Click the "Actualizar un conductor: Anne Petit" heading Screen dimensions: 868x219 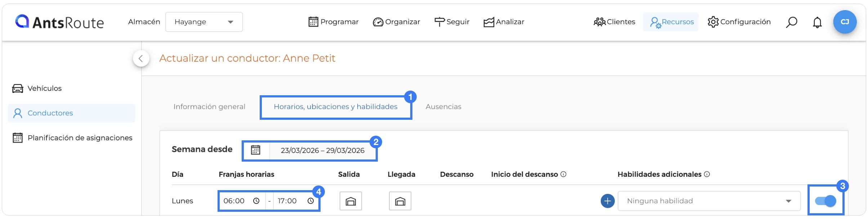(x=247, y=58)
